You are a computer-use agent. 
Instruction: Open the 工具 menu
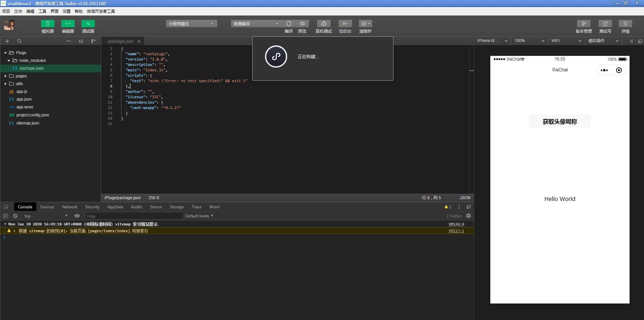42,11
